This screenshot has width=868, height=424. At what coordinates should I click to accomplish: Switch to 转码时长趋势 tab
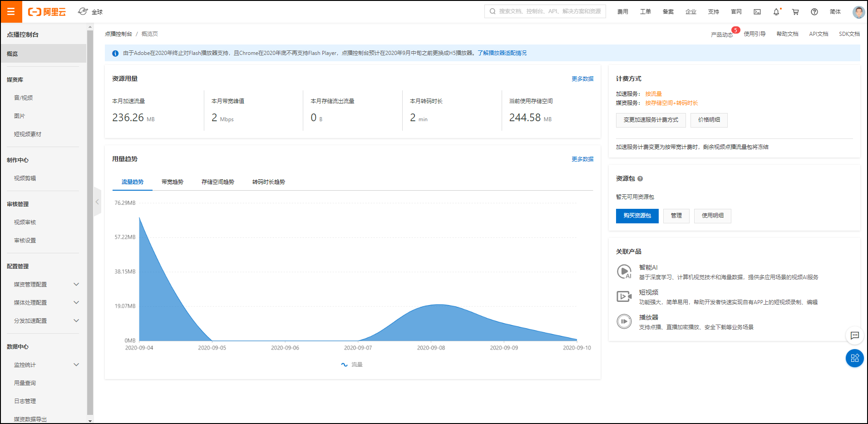click(269, 182)
